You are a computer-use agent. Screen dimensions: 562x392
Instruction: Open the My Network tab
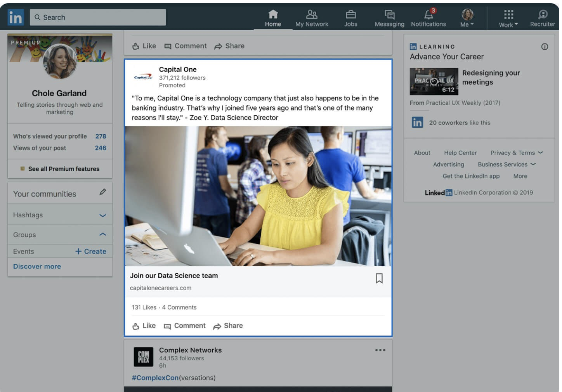click(312, 18)
